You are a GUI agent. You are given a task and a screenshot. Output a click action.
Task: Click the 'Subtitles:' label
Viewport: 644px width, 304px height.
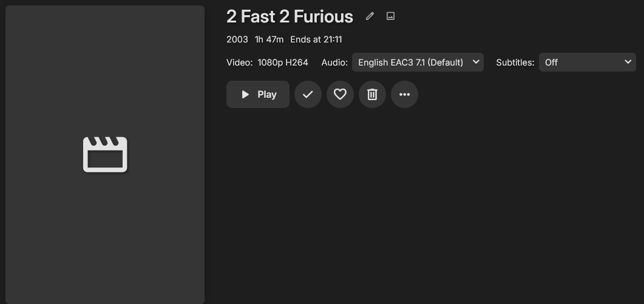pyautogui.click(x=515, y=62)
